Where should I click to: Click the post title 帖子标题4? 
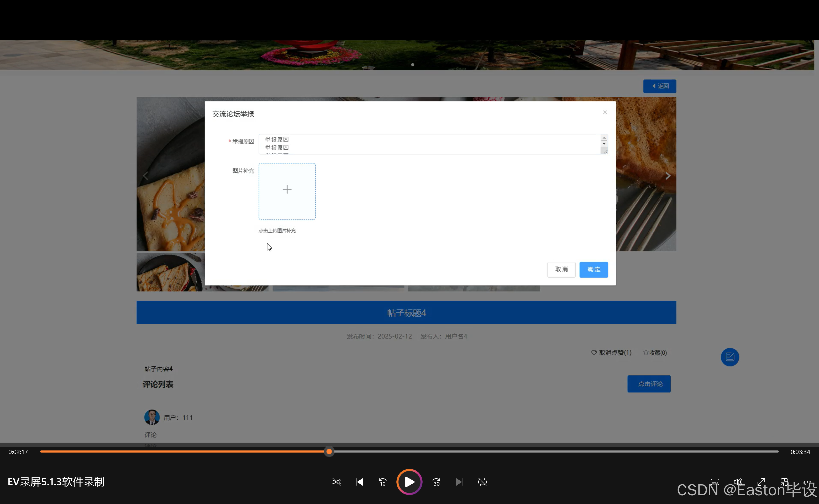407,313
